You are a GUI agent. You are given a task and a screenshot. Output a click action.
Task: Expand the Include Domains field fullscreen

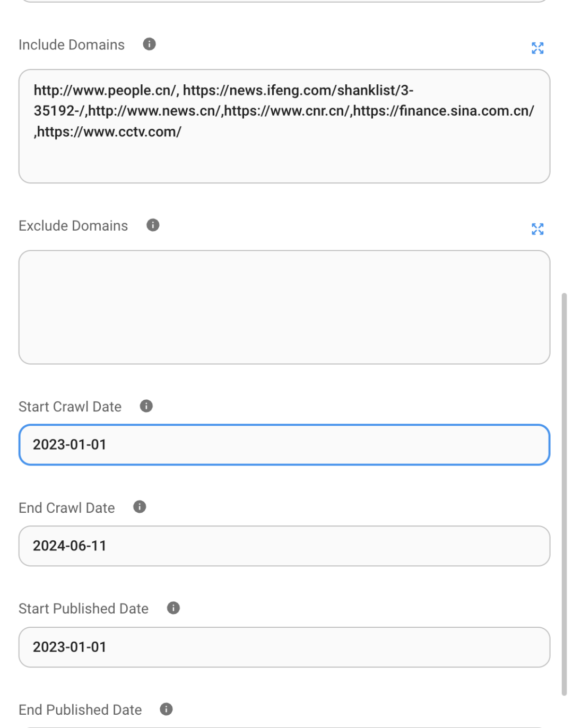(538, 48)
